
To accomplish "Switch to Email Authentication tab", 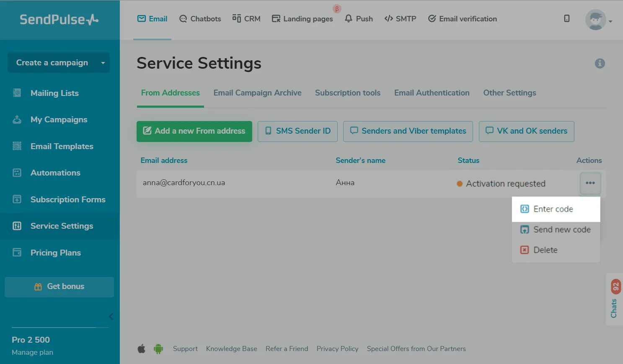I will pos(432,93).
